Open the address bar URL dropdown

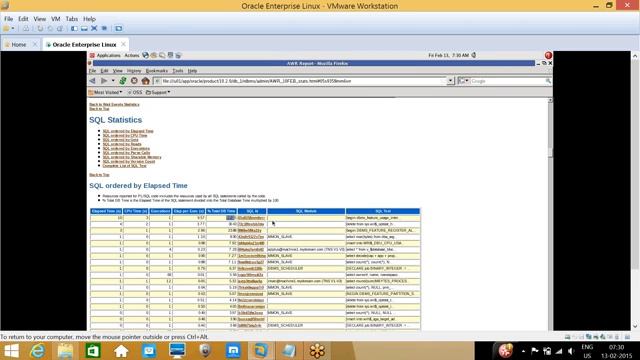point(451,81)
